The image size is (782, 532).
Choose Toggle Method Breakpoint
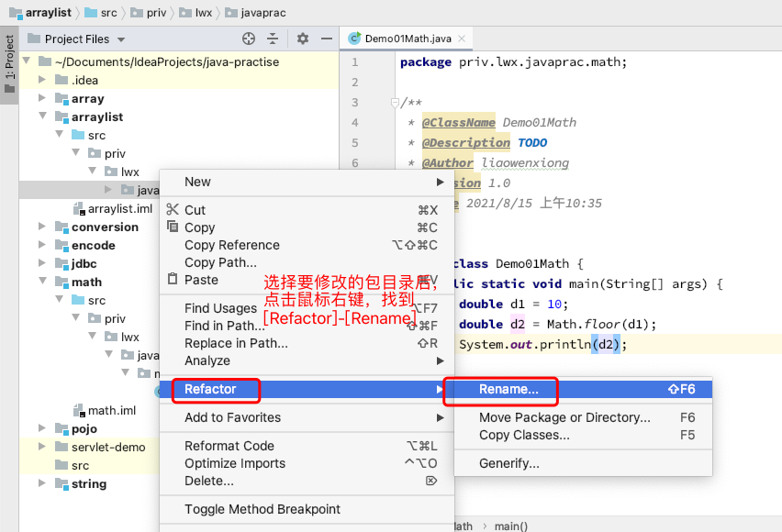click(307, 509)
